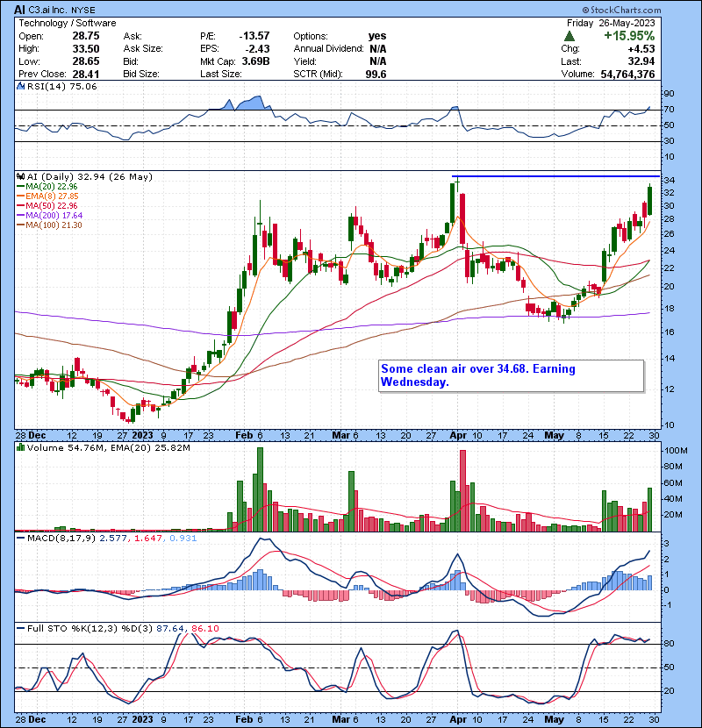Click the MACD signal value 1.647
The height and width of the screenshot is (728, 702).
147,539
